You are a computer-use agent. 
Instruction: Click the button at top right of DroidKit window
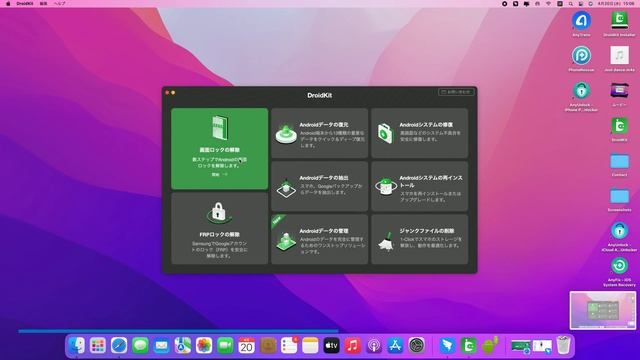456,92
